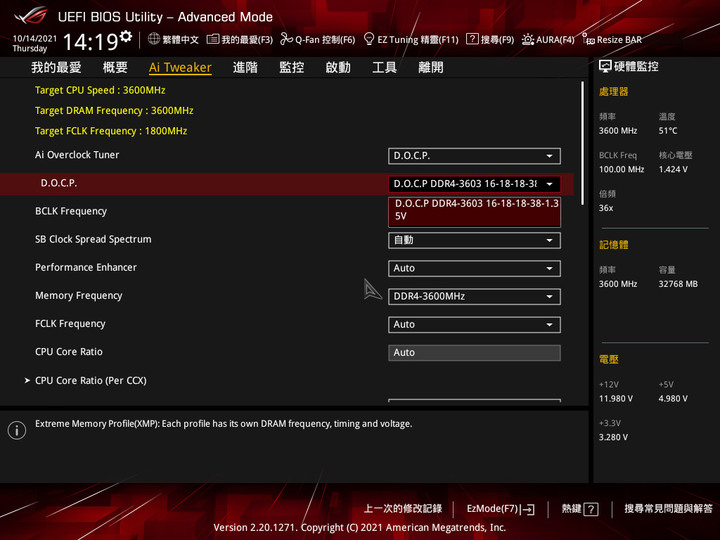Image resolution: width=720 pixels, height=540 pixels.
Task: Open Ai Overclock Tuner dropdown
Action: pos(474,156)
